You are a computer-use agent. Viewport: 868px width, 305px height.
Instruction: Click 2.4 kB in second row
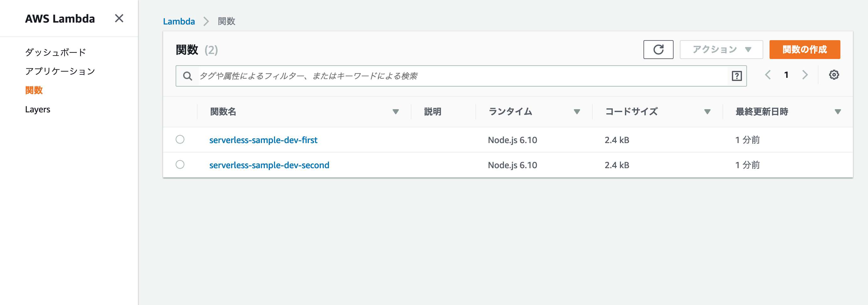click(617, 165)
